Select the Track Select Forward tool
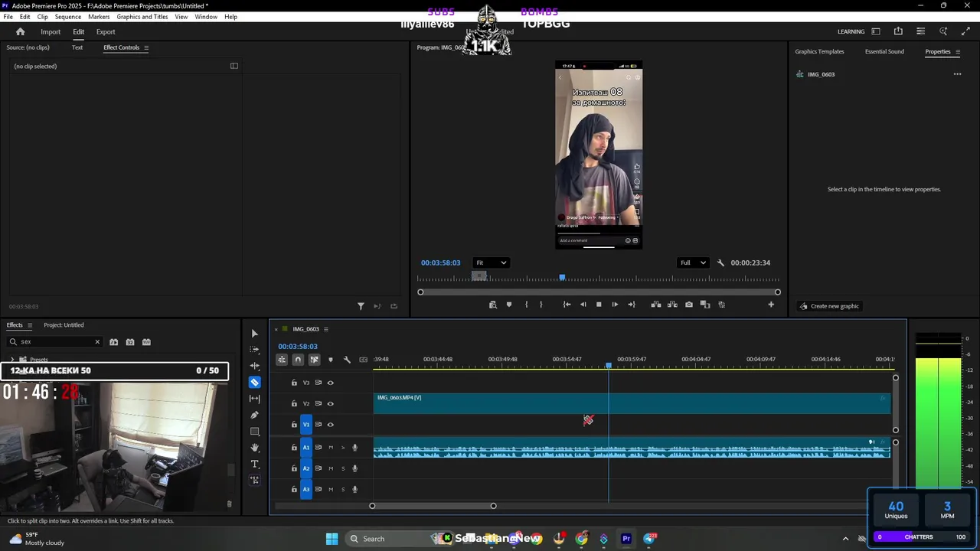980x551 pixels. click(x=255, y=349)
